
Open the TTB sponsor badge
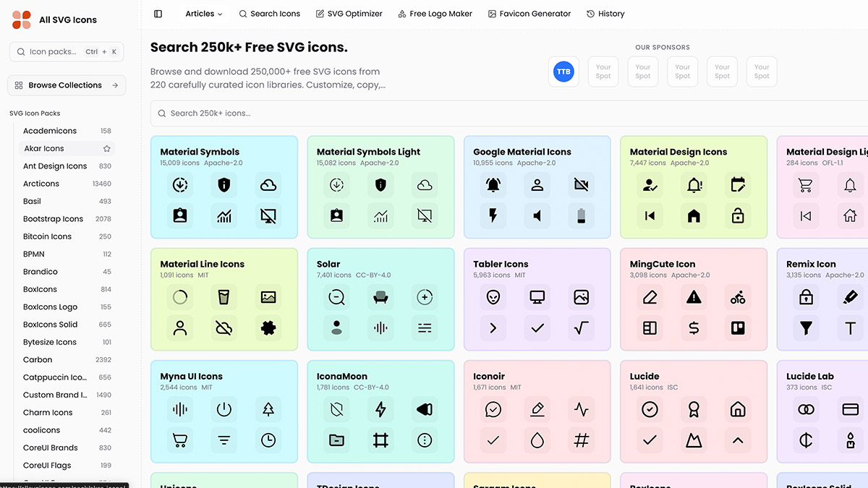click(563, 72)
